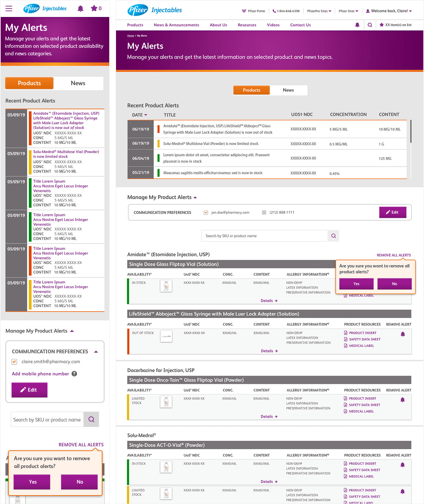
Task: Click the desktop header alerts bell icon
Action: coord(357,25)
